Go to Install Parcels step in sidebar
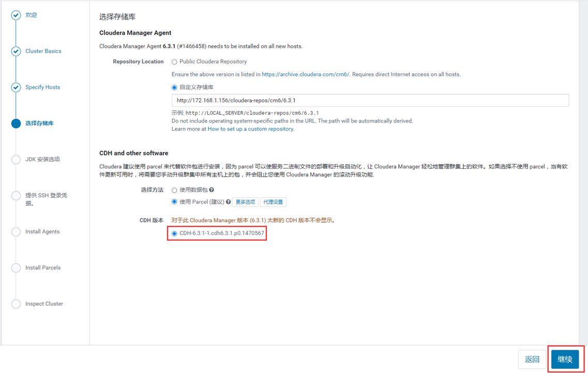Viewport: 588px width, 373px height. [x=43, y=268]
